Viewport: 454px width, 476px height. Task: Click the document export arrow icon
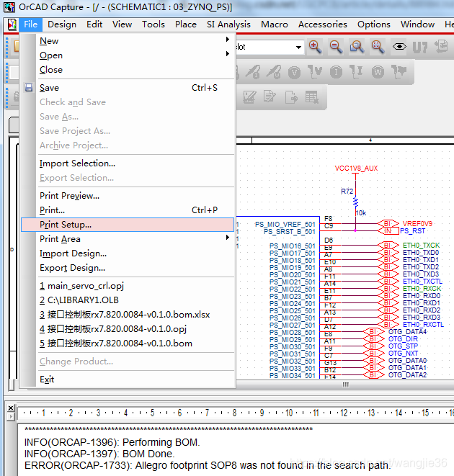pyautogui.click(x=291, y=97)
